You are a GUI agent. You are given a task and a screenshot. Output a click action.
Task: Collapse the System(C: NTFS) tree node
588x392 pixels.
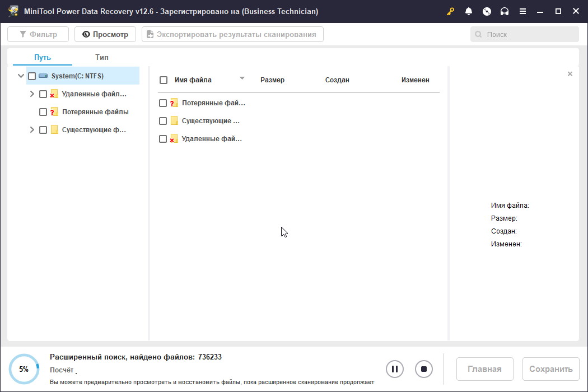point(21,76)
